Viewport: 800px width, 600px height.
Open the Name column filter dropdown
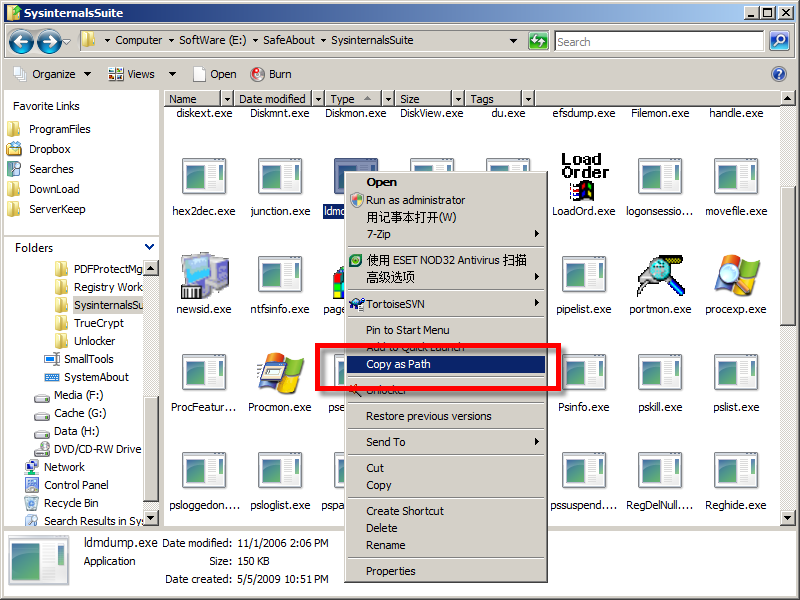(x=227, y=98)
